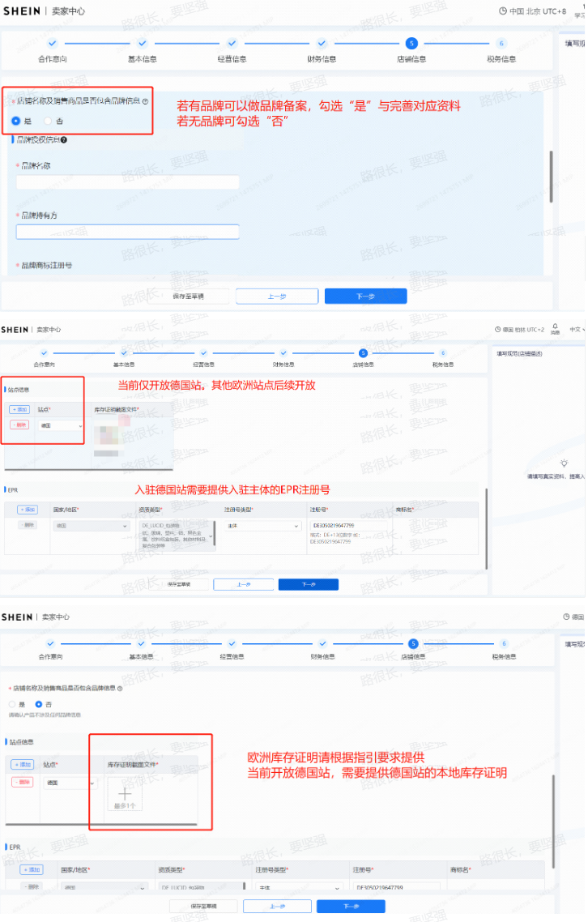This screenshot has width=588, height=922.
Task: Click help icon after brand question, bottom screenshot
Action: click(120, 688)
